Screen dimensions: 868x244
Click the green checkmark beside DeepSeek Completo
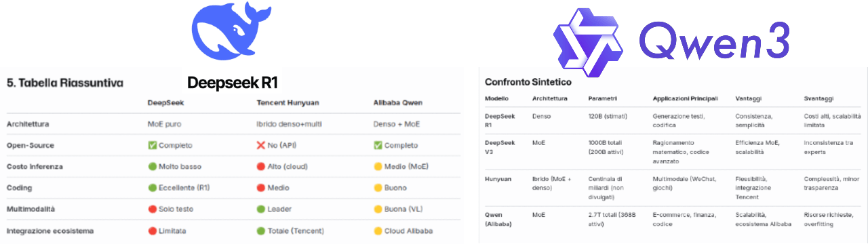coord(152,145)
